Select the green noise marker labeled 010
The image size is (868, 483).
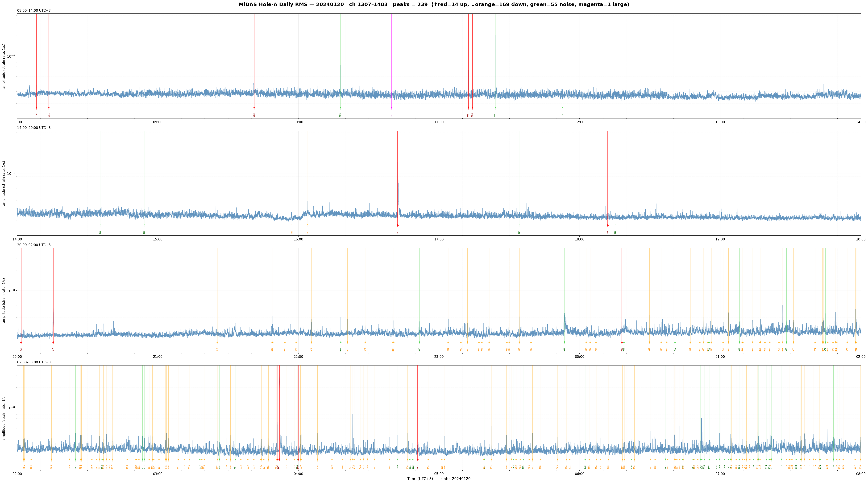pyautogui.click(x=144, y=225)
